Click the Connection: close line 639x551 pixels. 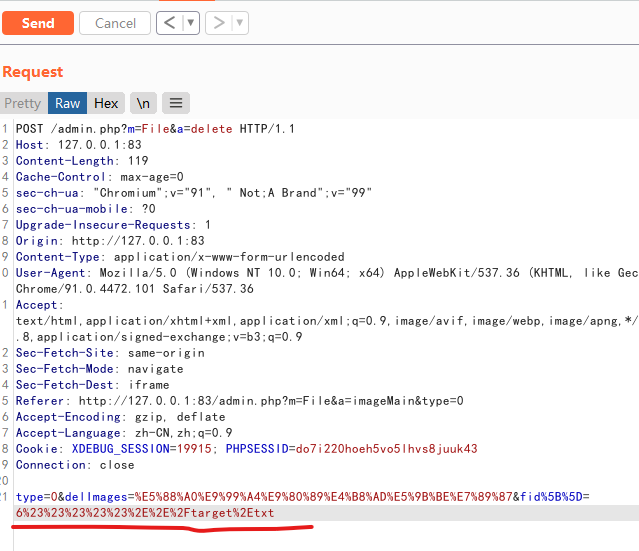[75, 465]
